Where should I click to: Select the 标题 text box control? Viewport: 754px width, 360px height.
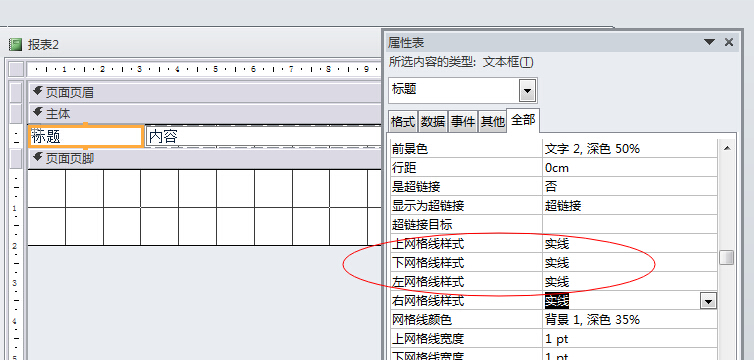click(x=86, y=137)
